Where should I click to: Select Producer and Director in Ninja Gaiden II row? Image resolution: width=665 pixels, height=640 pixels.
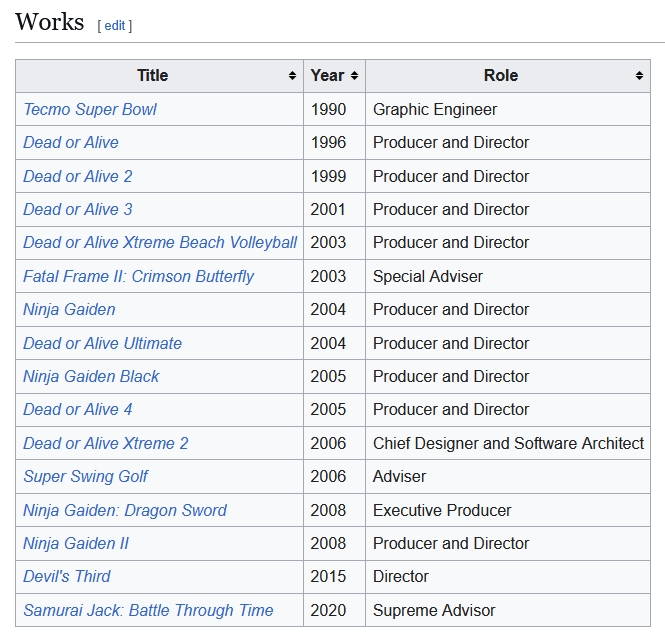point(451,544)
